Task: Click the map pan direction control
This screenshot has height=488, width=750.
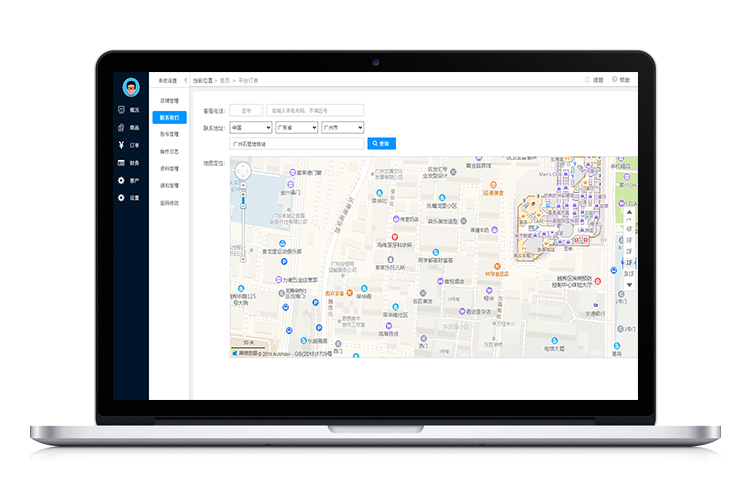Action: (x=243, y=171)
